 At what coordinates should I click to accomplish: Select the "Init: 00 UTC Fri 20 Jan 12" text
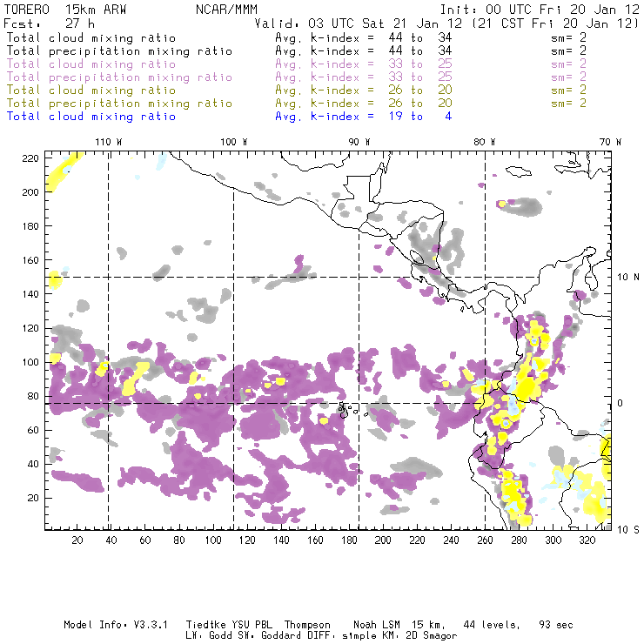point(540,10)
